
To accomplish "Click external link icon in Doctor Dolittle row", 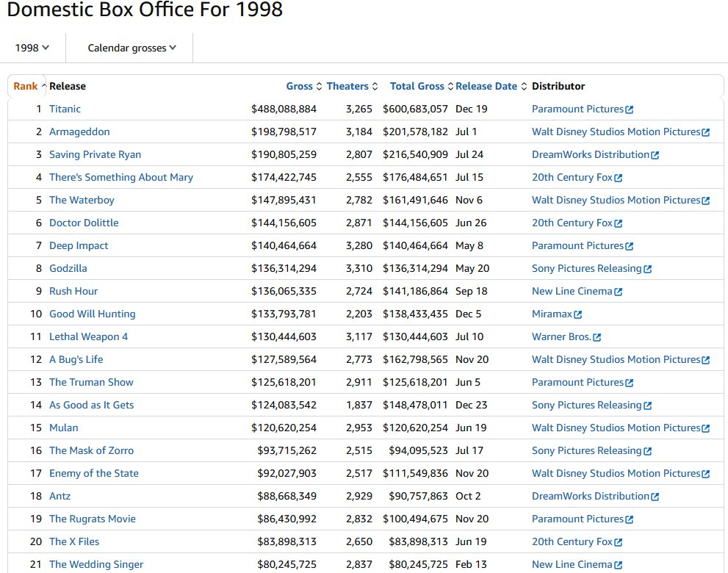I will coord(618,223).
